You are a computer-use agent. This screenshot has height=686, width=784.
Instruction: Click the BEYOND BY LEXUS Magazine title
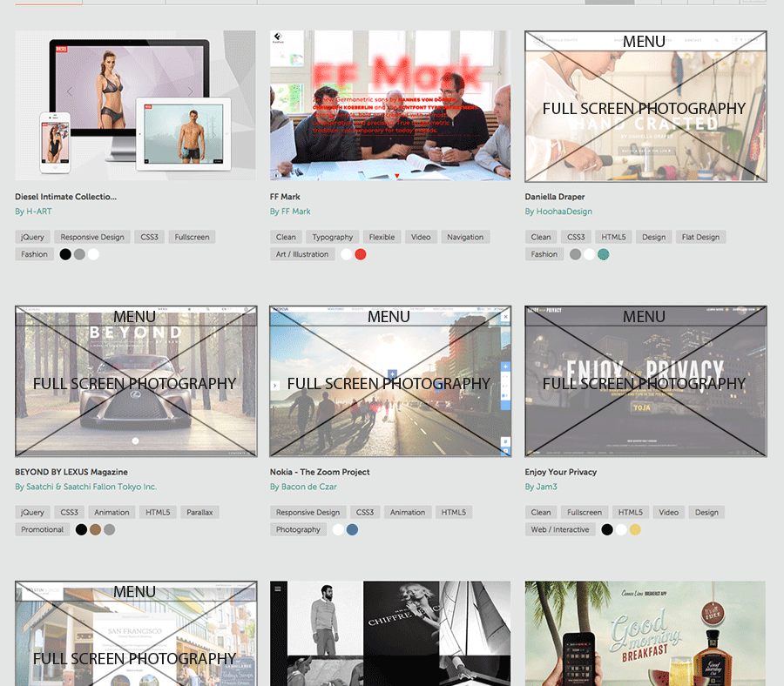71,472
